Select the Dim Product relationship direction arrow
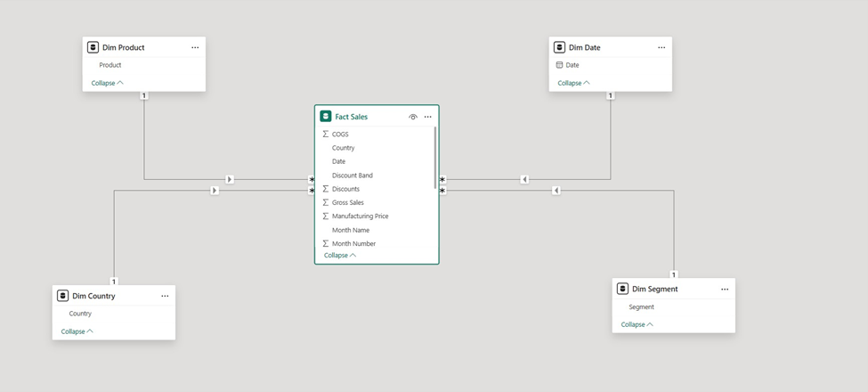The height and width of the screenshot is (392, 868). coord(230,179)
